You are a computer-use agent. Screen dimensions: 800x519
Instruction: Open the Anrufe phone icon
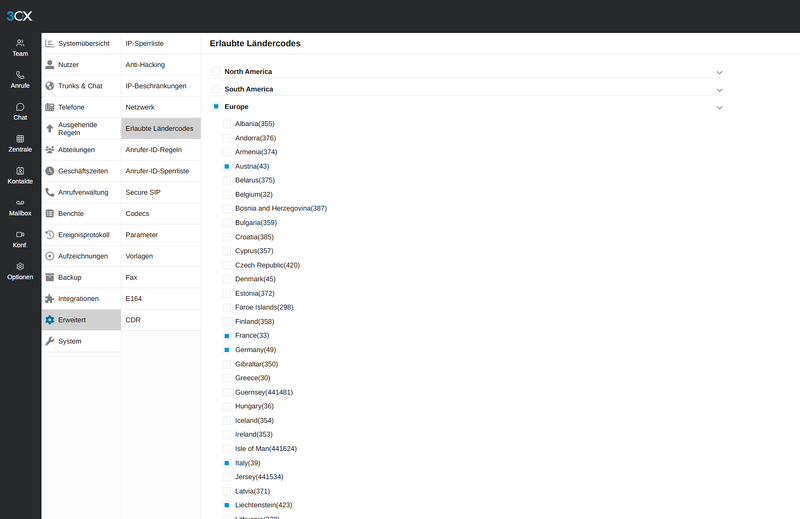20,75
